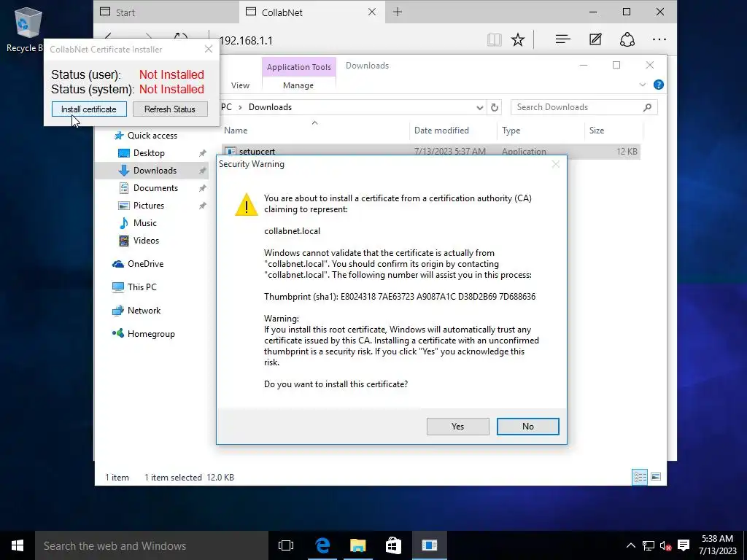The width and height of the screenshot is (747, 560).
Task: Open the Windows Start button
Action: click(18, 545)
